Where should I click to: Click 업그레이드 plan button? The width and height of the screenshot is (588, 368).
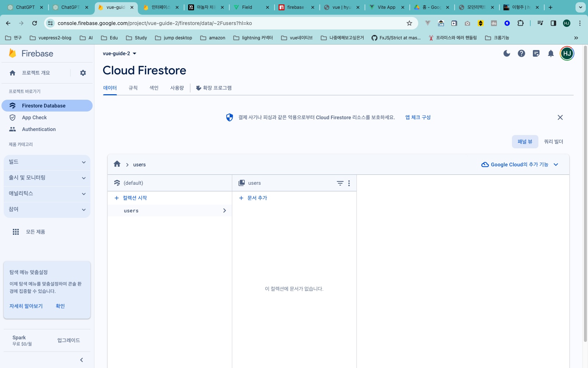coord(69,340)
